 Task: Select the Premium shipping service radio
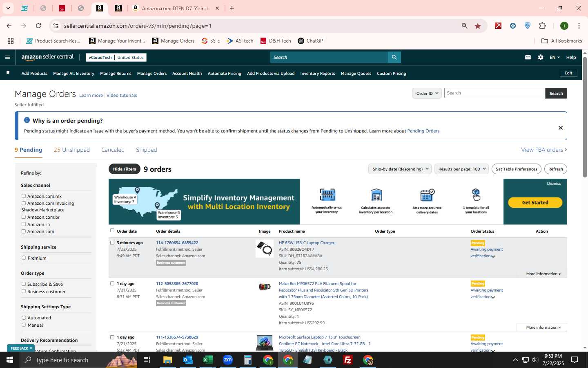click(x=24, y=258)
